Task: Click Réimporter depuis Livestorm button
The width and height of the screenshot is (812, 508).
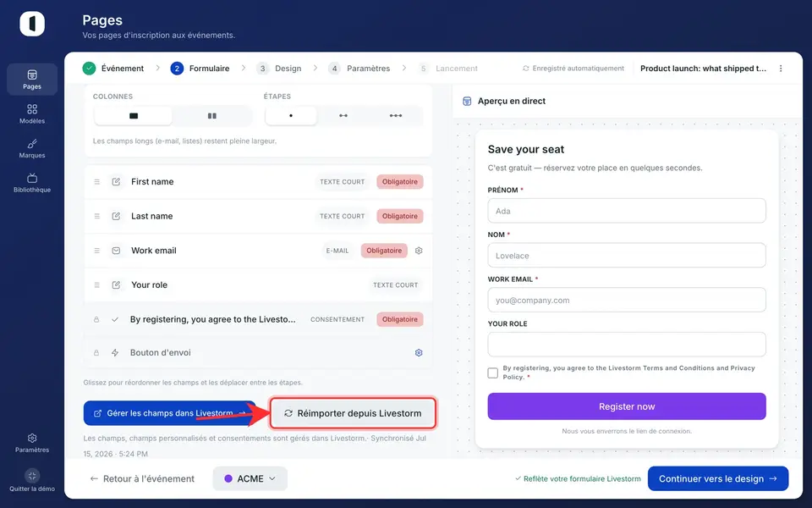Action: coord(353,413)
